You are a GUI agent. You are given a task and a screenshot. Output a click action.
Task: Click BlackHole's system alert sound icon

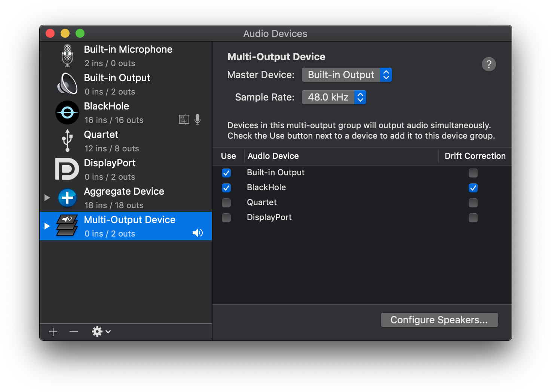[x=184, y=119]
